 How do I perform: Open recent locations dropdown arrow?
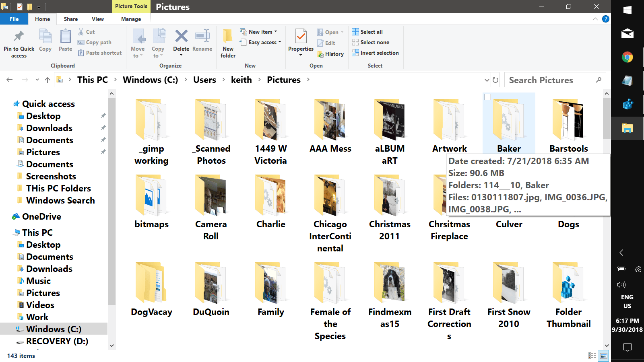pyautogui.click(x=37, y=80)
